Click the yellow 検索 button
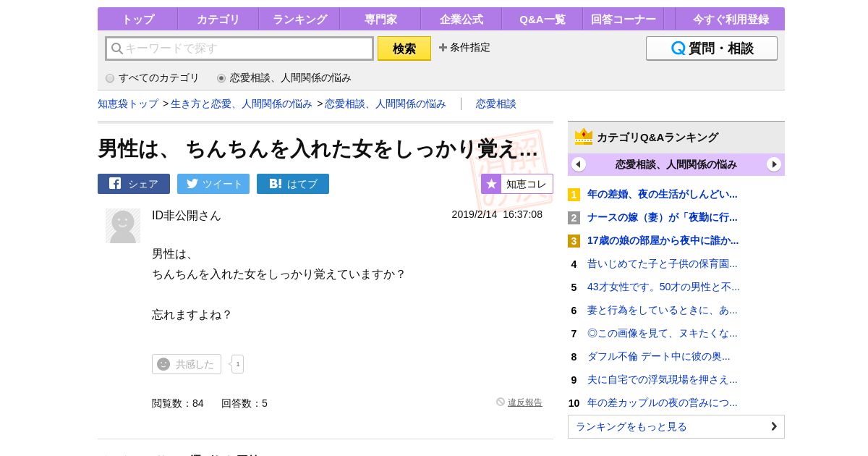This screenshot has width=868, height=456. [404, 48]
